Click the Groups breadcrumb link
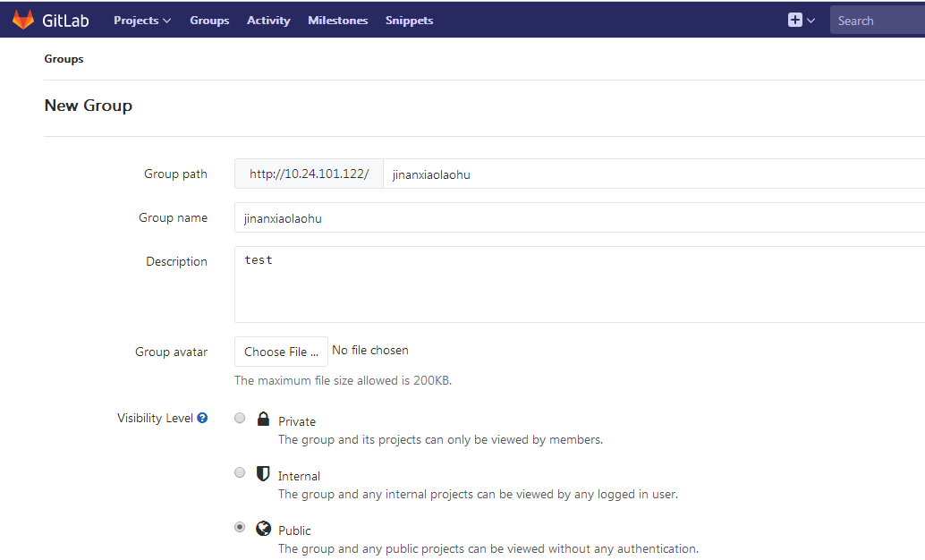Image resolution: width=925 pixels, height=560 pixels. [x=64, y=59]
